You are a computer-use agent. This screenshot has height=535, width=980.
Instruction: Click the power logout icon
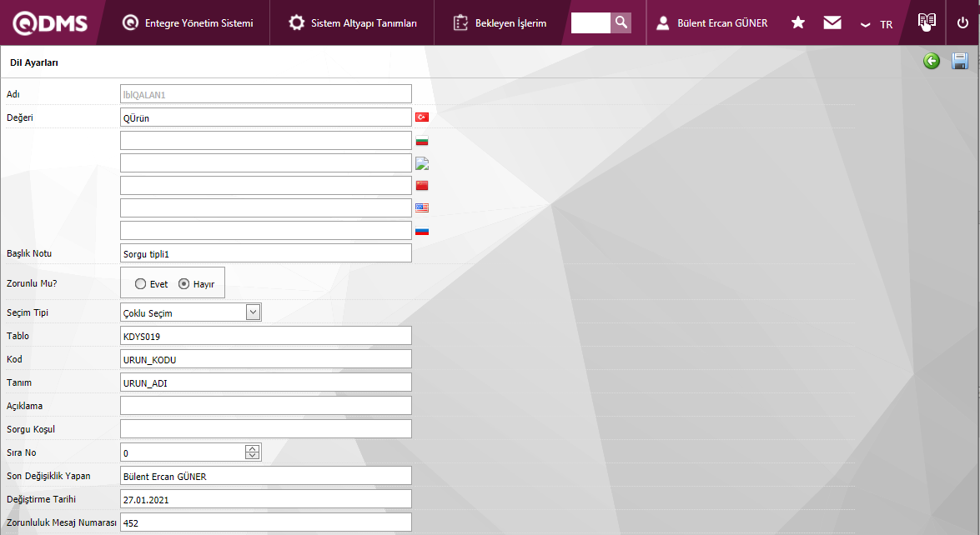tap(962, 23)
